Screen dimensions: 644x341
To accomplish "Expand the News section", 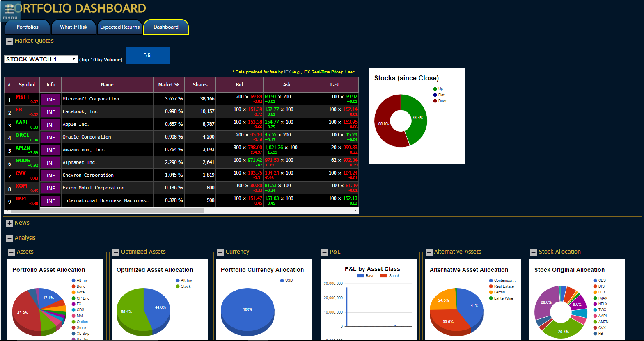I will tap(10, 223).
